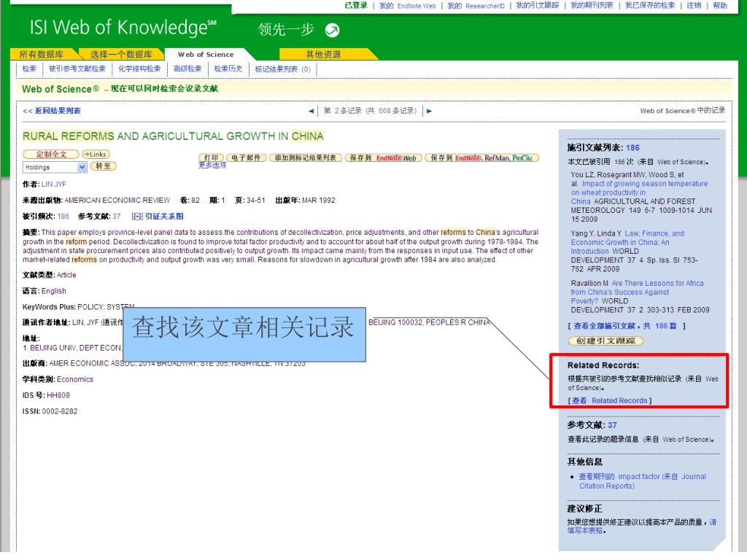Image resolution: width=747 pixels, height=560 pixels.
Task: Click source journal AMERICAN ECONOMIC REVIEW
Action: point(117,201)
